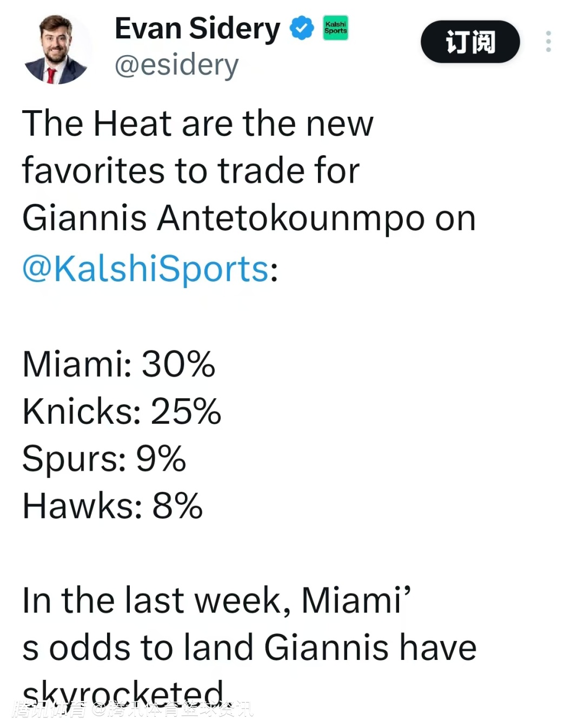Open Evan Sidery's profile avatar
Screen dimensions: 584x728
pos(56,50)
